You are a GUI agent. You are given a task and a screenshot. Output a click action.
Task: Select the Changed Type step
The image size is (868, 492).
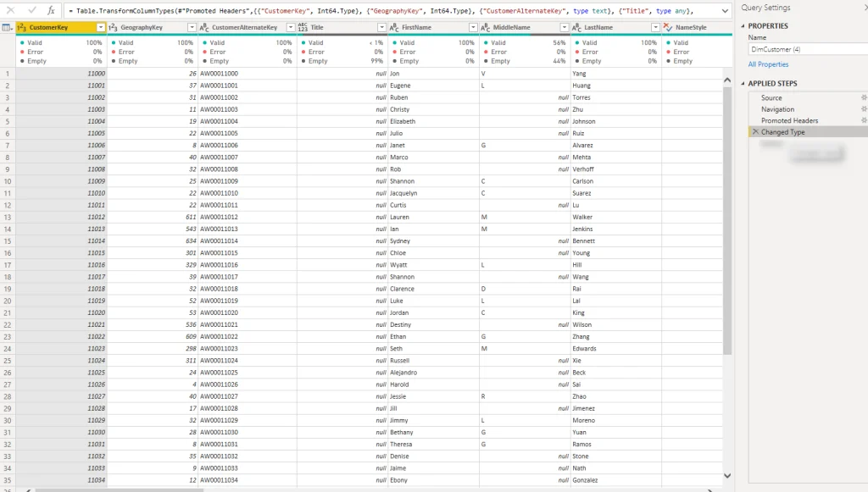pos(808,132)
